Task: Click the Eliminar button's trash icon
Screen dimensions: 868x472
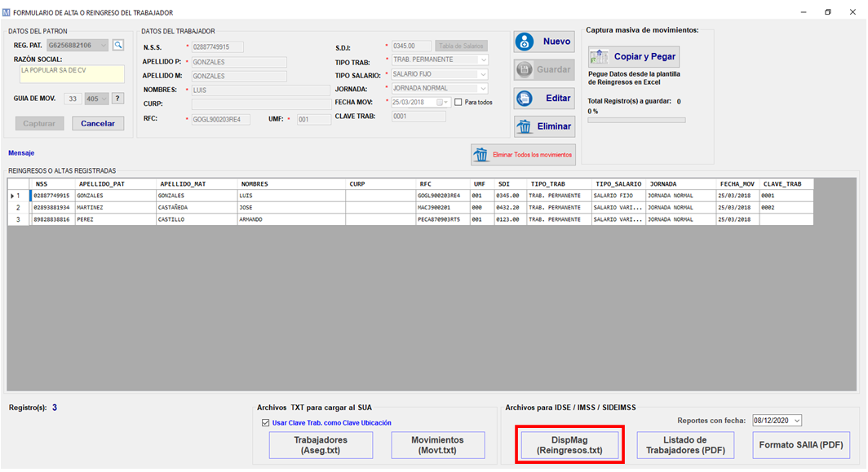Action: tap(524, 126)
